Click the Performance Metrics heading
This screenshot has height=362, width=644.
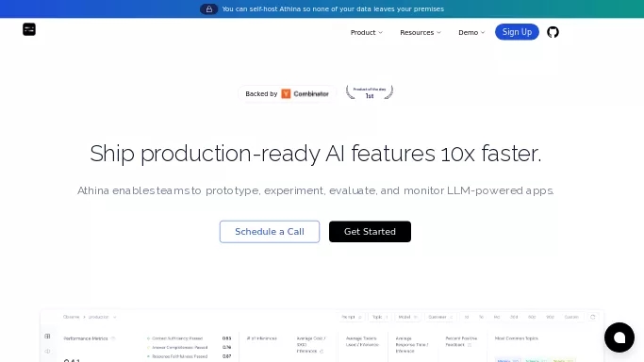(86, 338)
